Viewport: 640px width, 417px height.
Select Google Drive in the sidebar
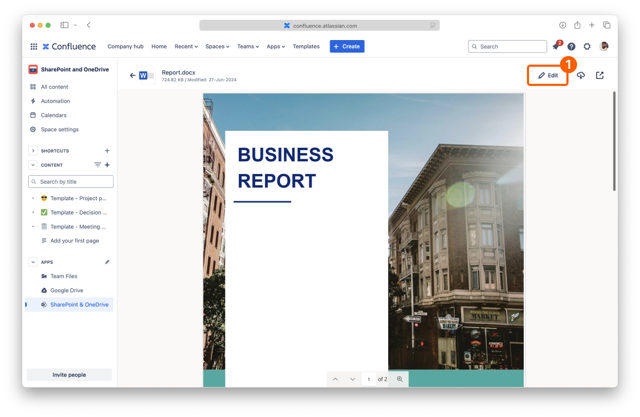tap(67, 290)
